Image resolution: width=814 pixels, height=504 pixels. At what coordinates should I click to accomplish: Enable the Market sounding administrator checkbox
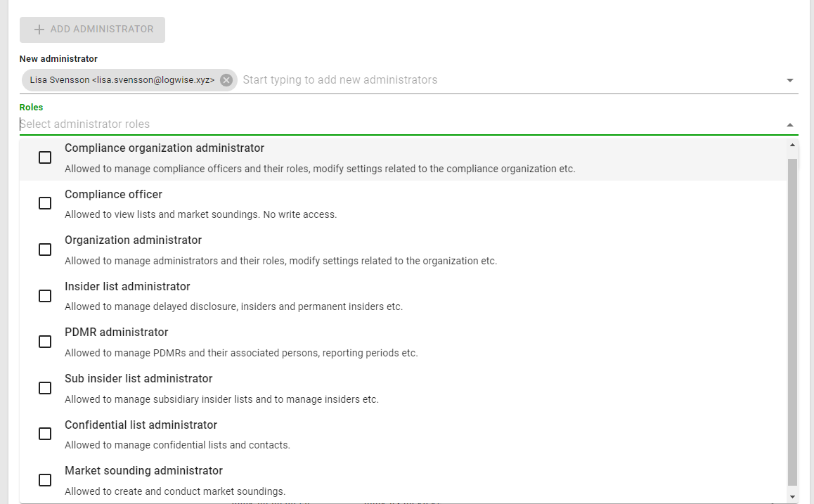pos(45,480)
